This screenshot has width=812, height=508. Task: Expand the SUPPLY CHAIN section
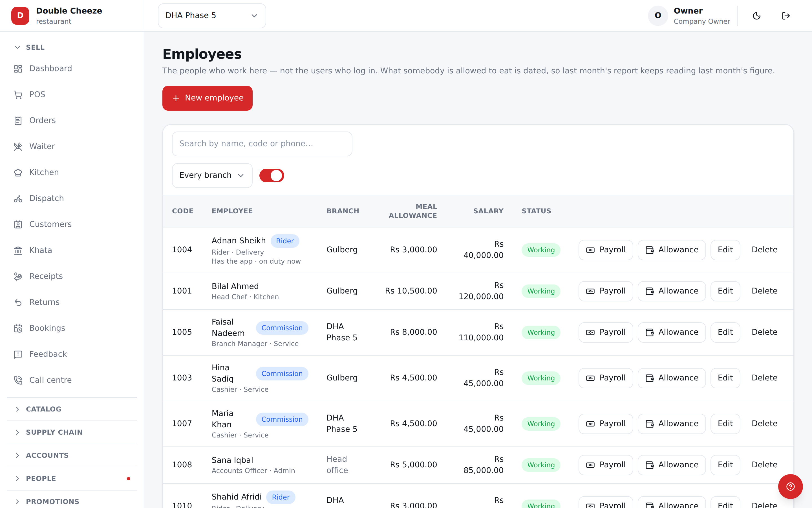click(x=72, y=432)
